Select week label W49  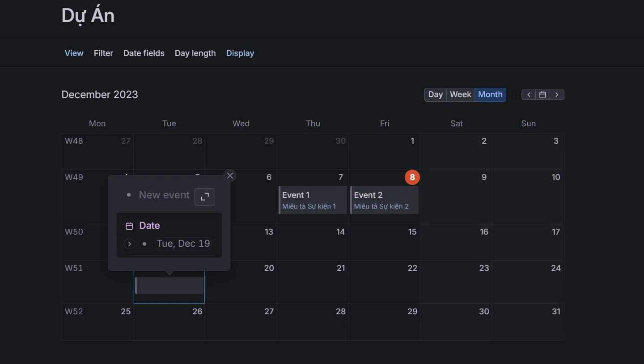point(74,177)
